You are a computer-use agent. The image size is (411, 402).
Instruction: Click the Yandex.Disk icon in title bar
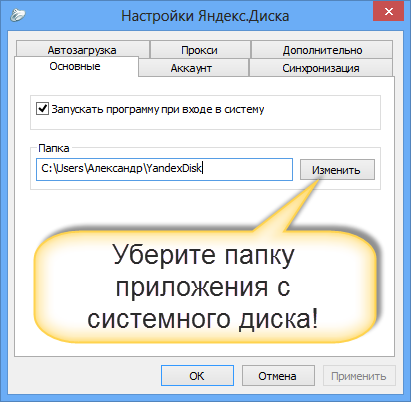point(18,15)
